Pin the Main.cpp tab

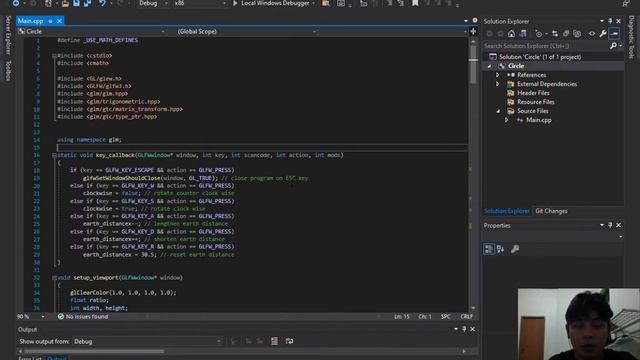[x=50, y=21]
